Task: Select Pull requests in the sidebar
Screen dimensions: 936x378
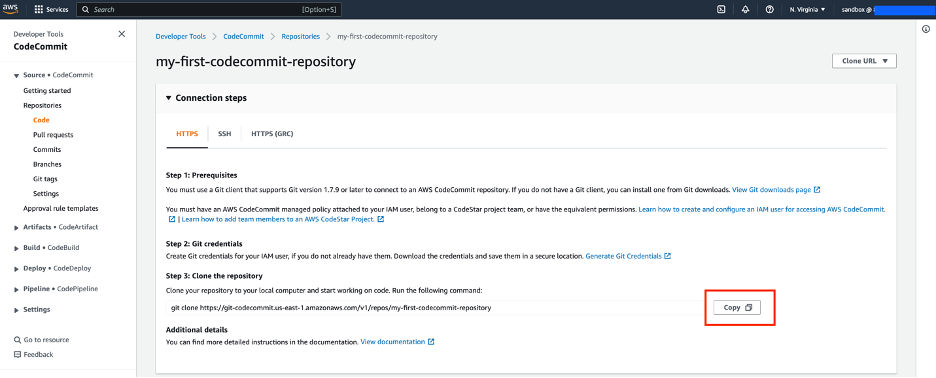Action: click(53, 135)
